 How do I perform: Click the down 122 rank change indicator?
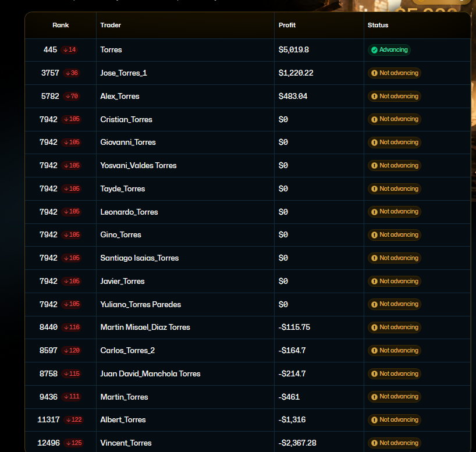click(74, 420)
